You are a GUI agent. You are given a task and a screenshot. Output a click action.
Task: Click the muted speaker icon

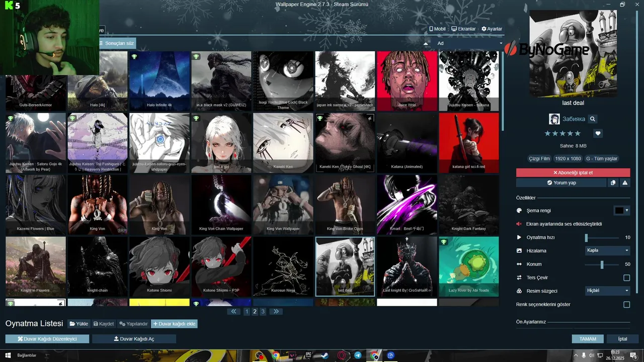pyautogui.click(x=519, y=224)
